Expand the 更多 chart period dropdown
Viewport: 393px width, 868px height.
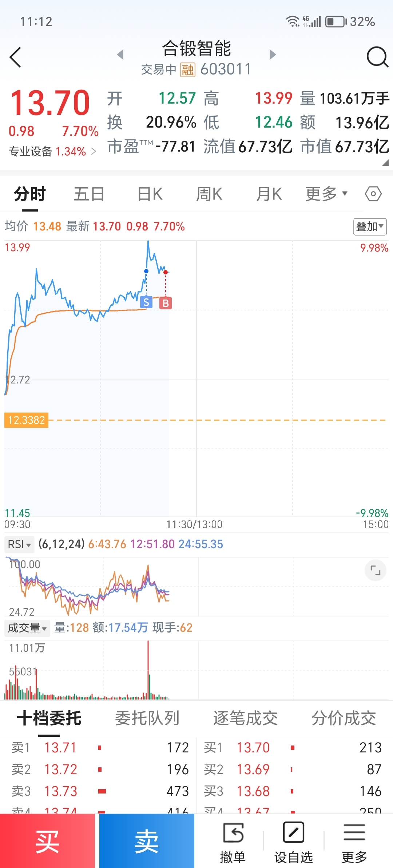pos(326,194)
